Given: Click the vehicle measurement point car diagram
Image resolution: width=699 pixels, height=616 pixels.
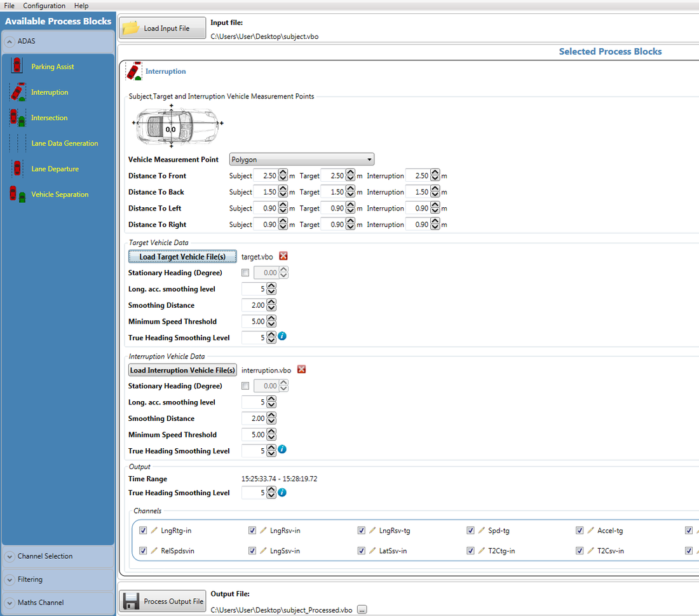Looking at the screenshot, I should click(x=177, y=126).
